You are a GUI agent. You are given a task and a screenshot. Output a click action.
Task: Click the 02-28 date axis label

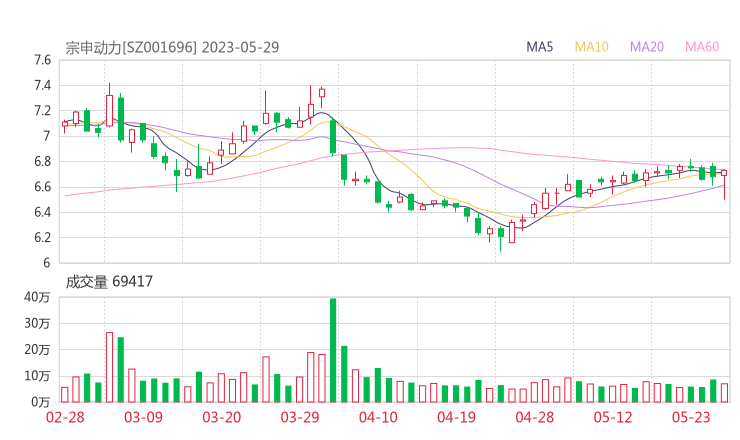tap(65, 417)
